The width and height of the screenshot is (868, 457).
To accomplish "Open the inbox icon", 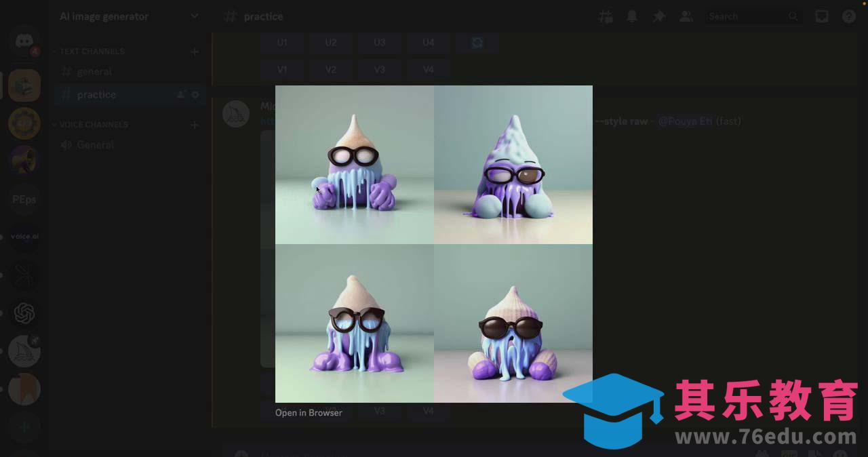I will 822,16.
